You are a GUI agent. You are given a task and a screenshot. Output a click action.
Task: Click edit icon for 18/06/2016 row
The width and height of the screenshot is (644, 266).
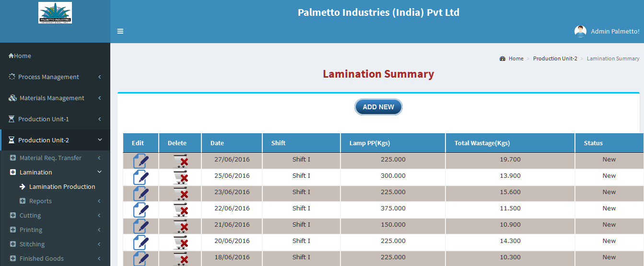point(141,258)
